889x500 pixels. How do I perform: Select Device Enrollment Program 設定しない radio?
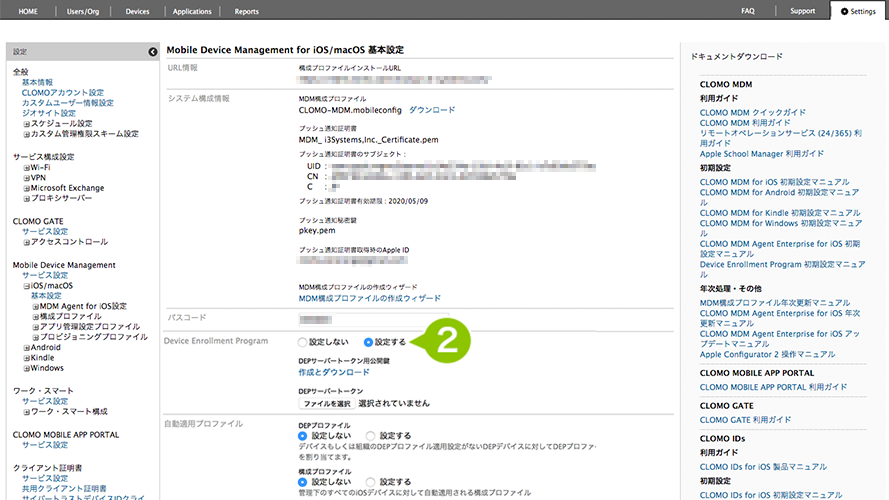(303, 342)
